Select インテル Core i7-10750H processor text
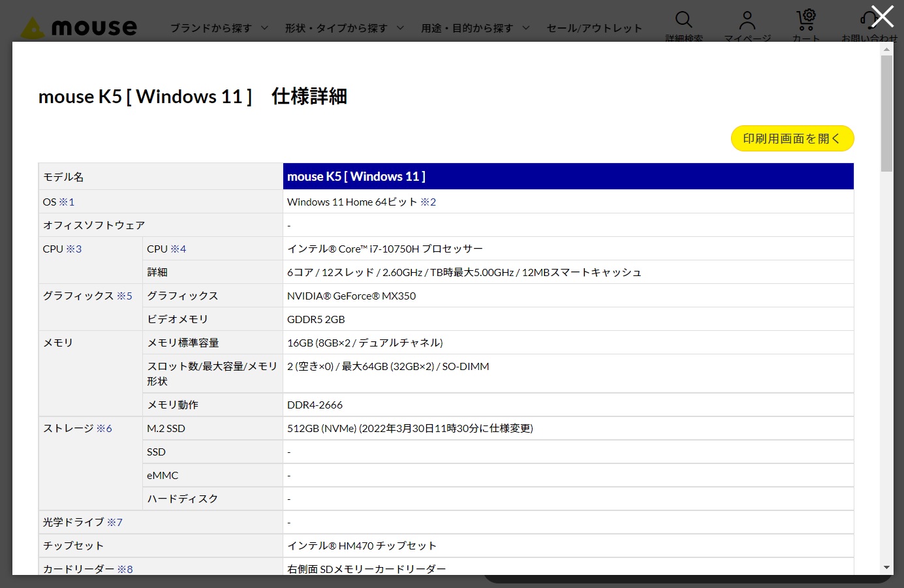904x588 pixels. pos(385,249)
